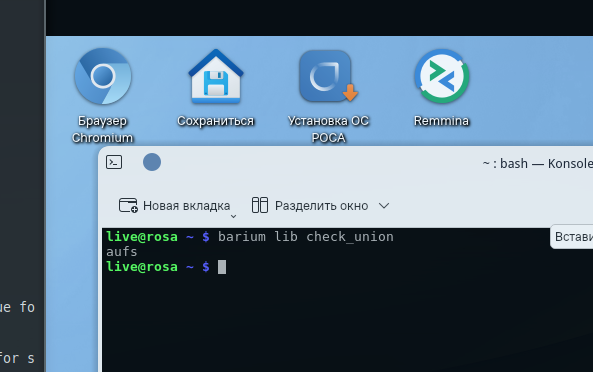Screen dimensions: 593x372
Task: Click the Konsole terminal window icon
Action: point(114,163)
